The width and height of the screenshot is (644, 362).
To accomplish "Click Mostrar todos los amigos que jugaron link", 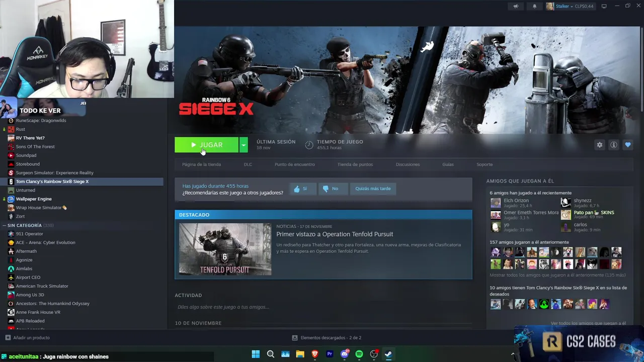I will coord(557,275).
